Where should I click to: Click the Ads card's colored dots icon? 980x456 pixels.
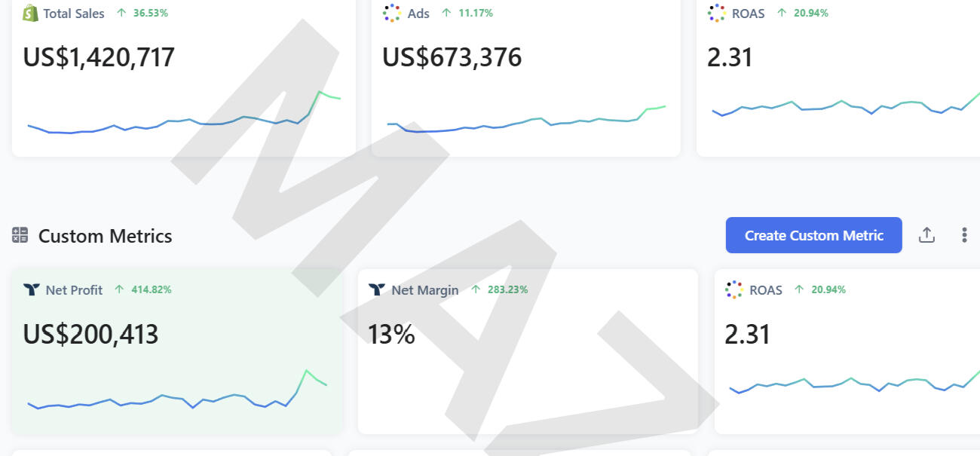tap(391, 13)
